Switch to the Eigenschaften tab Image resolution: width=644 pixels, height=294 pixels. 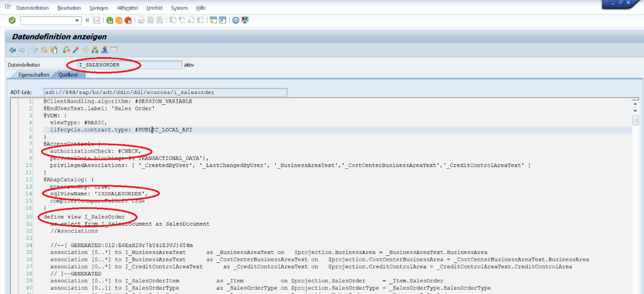tap(34, 75)
